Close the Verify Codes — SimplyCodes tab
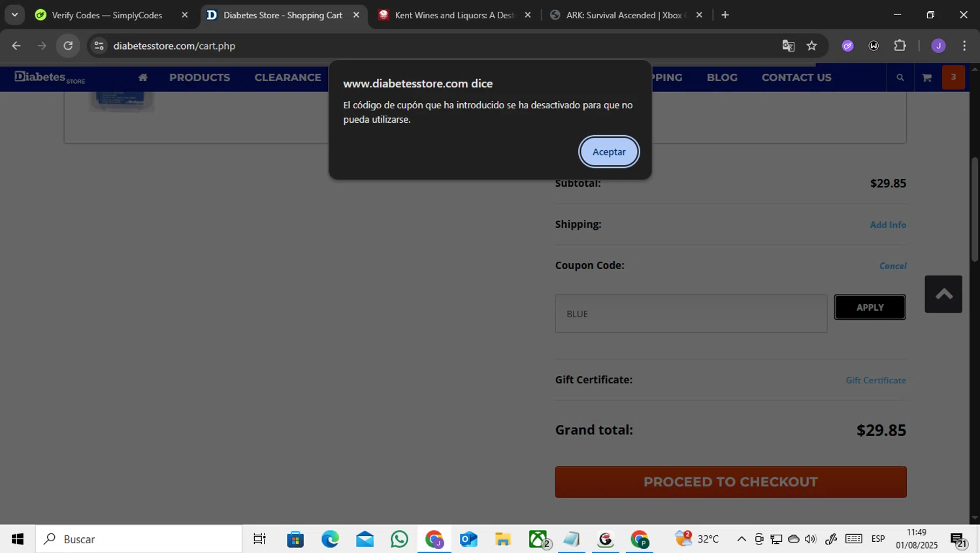The height and width of the screenshot is (553, 980). pyautogui.click(x=184, y=15)
